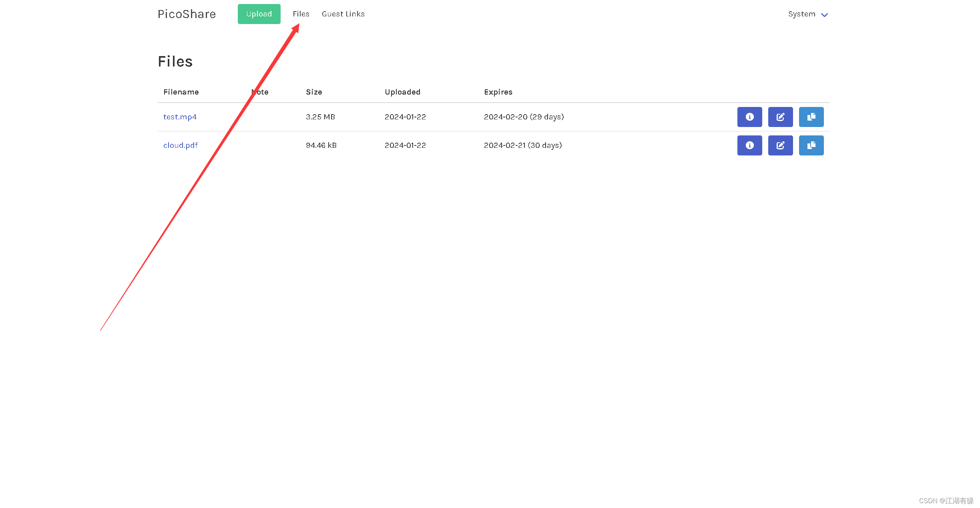Open the test.mp4 file link
Viewport: 980px width, 508px height.
[179, 117]
